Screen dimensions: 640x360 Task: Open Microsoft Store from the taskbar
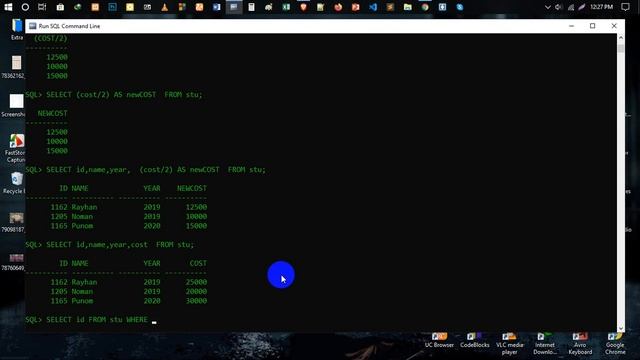[60, 7]
